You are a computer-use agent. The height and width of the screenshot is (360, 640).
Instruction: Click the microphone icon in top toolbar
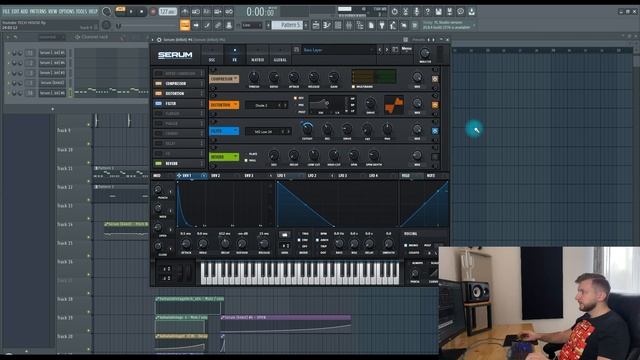click(x=416, y=12)
